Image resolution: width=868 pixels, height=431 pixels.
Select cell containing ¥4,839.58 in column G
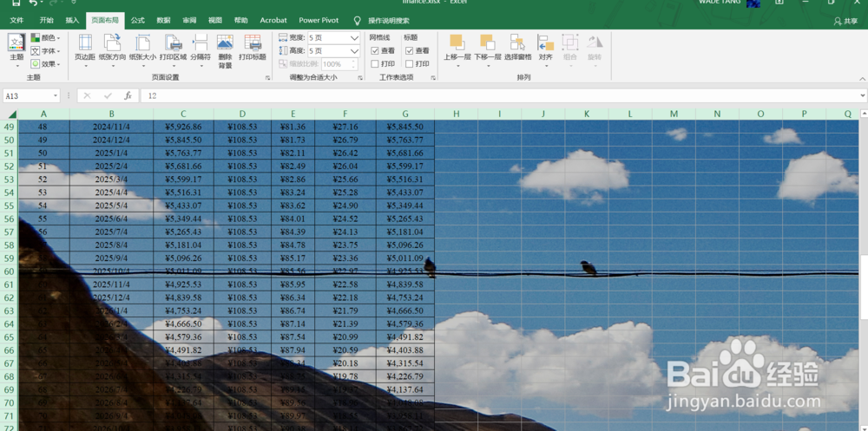tap(405, 284)
